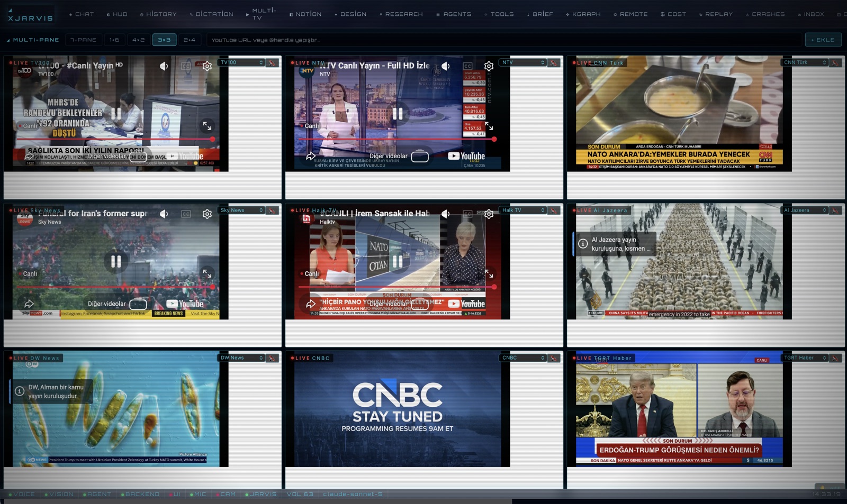Toggle the mute button of the DW News pane
847x504 pixels.
(272, 358)
